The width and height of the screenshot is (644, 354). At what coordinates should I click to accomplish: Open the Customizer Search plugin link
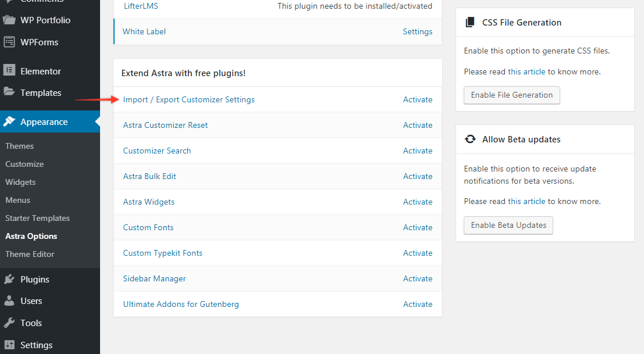tap(157, 151)
